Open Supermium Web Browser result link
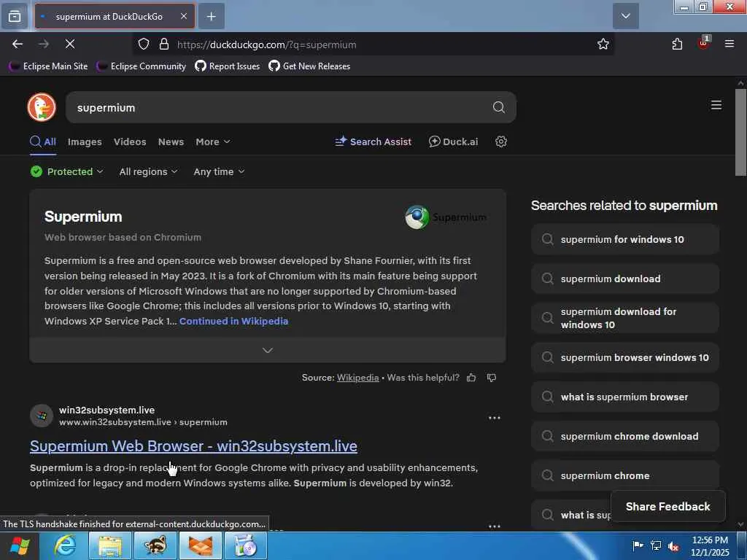This screenshot has height=560, width=747. point(193,446)
